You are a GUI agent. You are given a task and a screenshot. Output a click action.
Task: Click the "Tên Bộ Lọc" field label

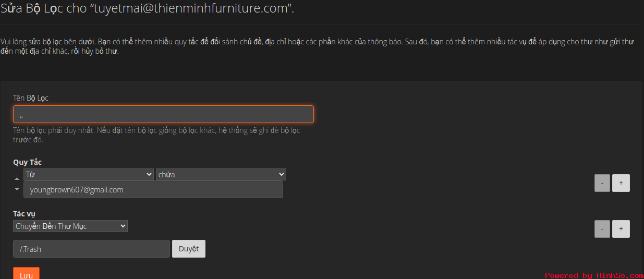[x=31, y=98]
